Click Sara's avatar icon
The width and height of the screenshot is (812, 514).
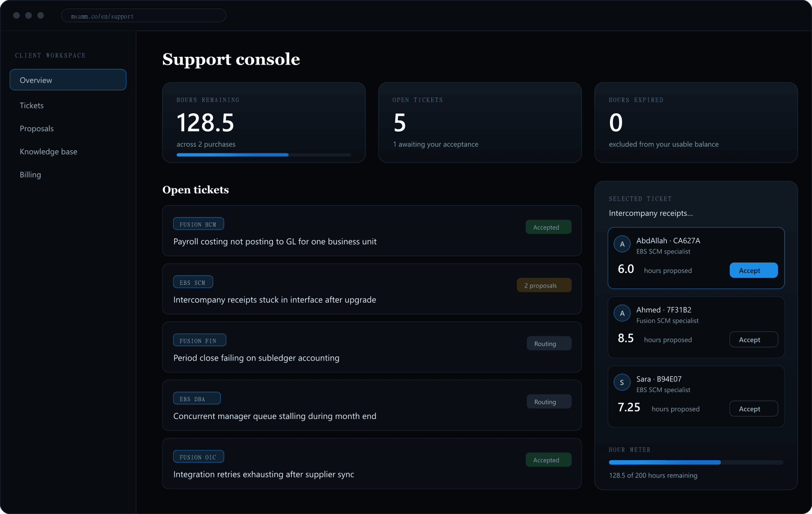tap(622, 382)
